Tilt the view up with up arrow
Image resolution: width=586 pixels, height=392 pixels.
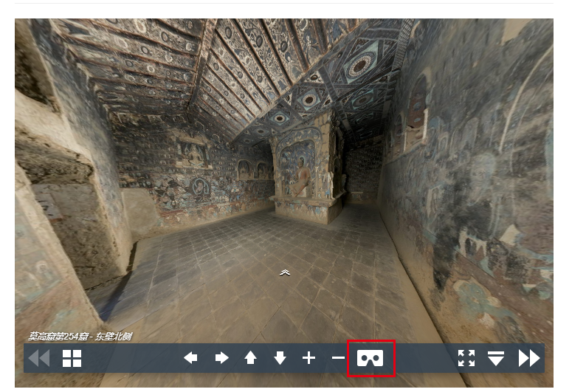(x=250, y=357)
